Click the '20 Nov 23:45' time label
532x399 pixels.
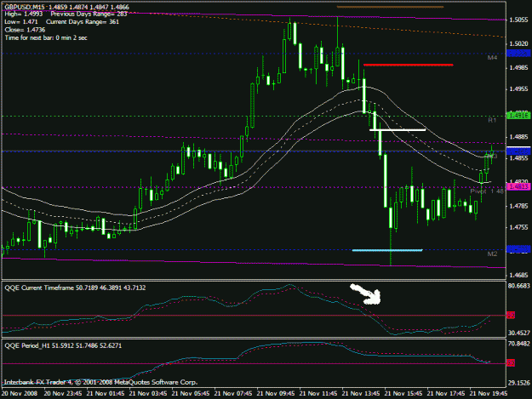point(63,394)
